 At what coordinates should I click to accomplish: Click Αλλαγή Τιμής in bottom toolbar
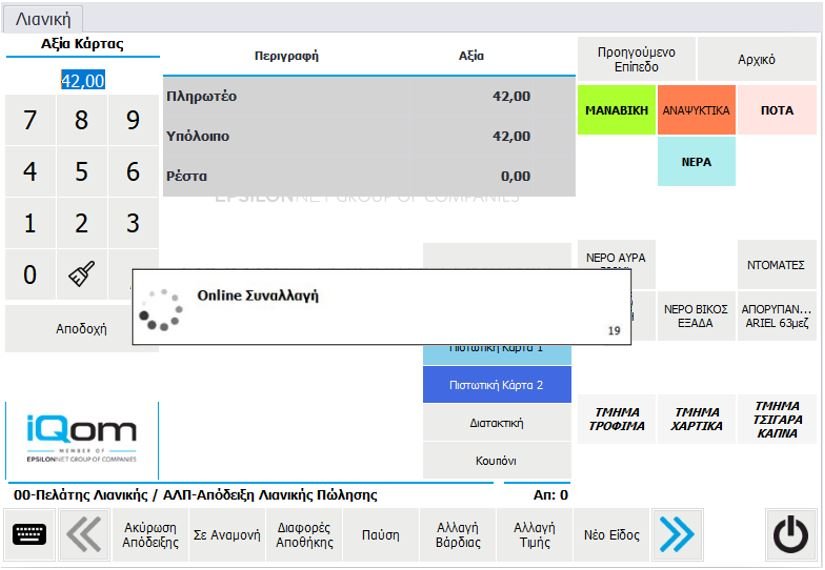tap(535, 535)
